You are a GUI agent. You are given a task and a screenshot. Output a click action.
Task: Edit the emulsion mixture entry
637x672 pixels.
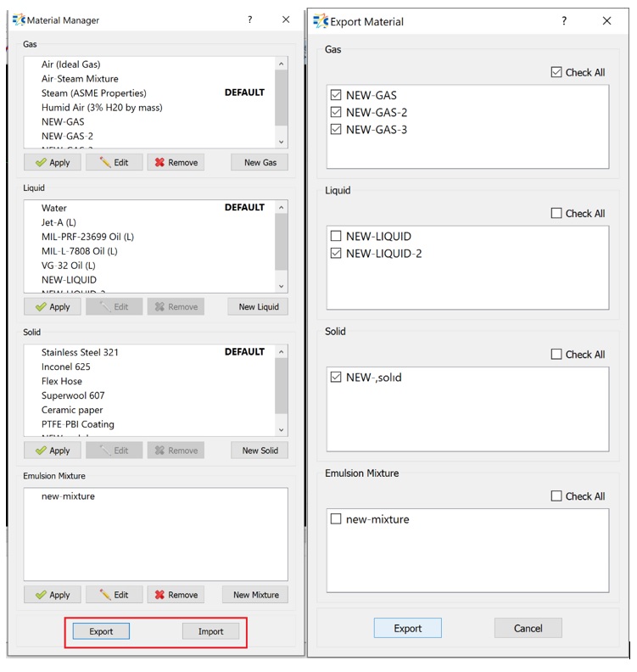point(114,595)
